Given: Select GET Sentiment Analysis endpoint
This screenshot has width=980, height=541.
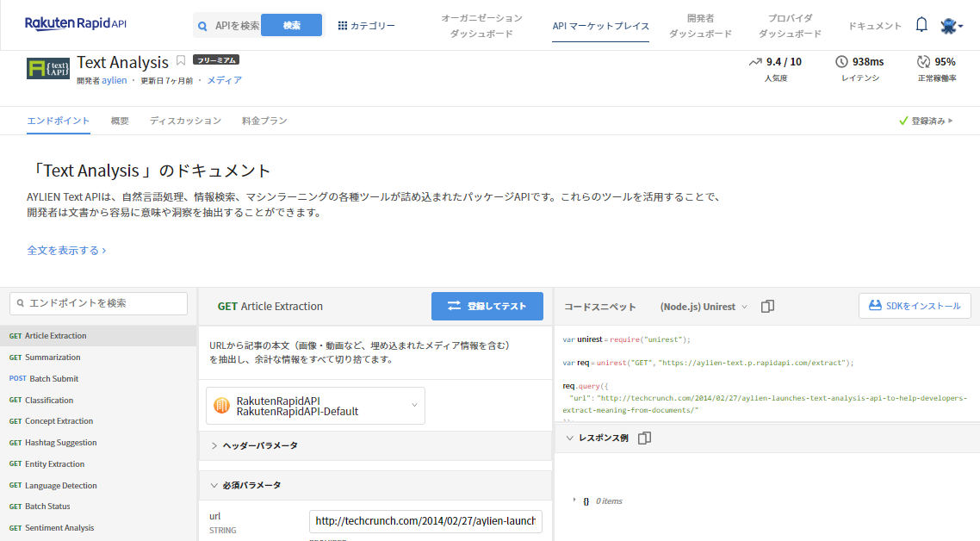Looking at the screenshot, I should coord(98,528).
